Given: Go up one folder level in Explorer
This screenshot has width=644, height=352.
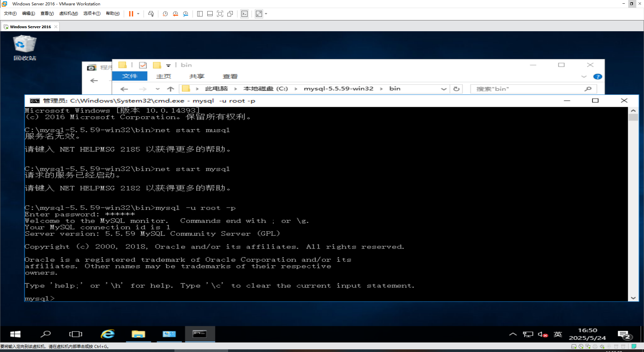Looking at the screenshot, I should [170, 89].
